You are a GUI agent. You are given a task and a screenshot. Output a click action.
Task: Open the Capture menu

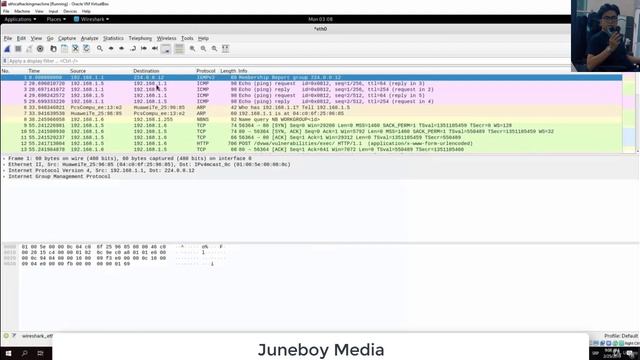coord(67,38)
